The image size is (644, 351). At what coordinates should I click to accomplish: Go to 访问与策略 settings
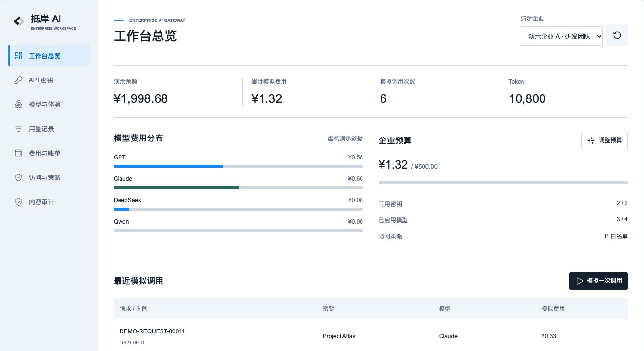(x=49, y=177)
